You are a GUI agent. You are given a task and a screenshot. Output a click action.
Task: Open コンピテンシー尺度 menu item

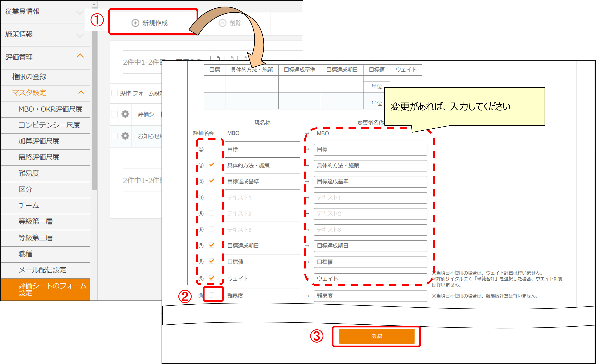[x=45, y=125]
